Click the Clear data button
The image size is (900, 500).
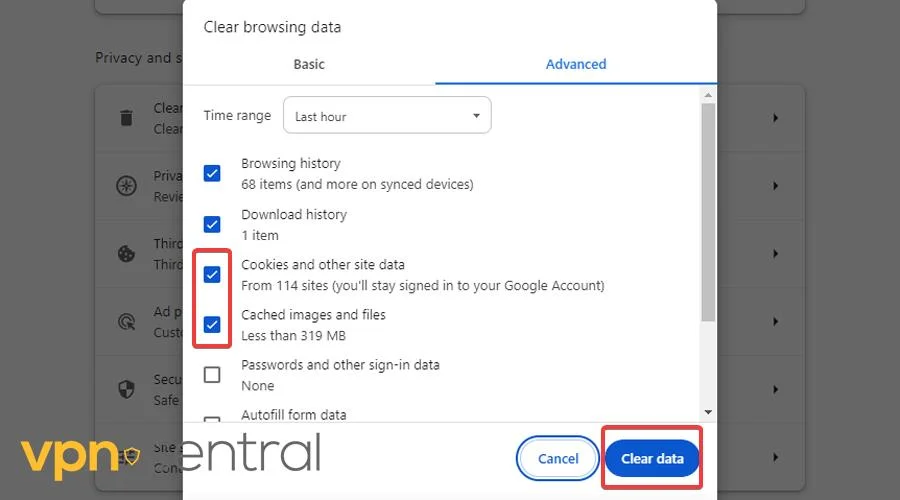click(x=652, y=459)
